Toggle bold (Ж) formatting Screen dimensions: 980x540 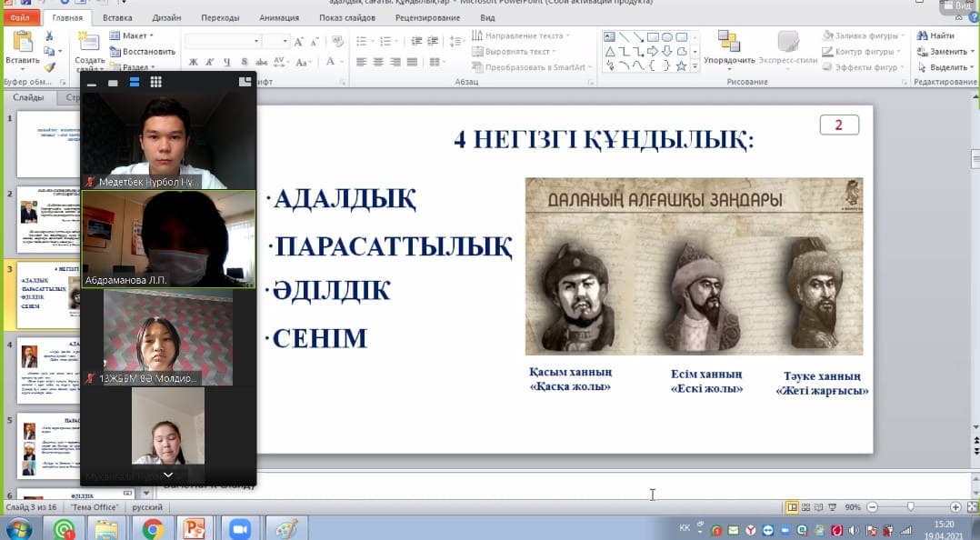pyautogui.click(x=193, y=63)
